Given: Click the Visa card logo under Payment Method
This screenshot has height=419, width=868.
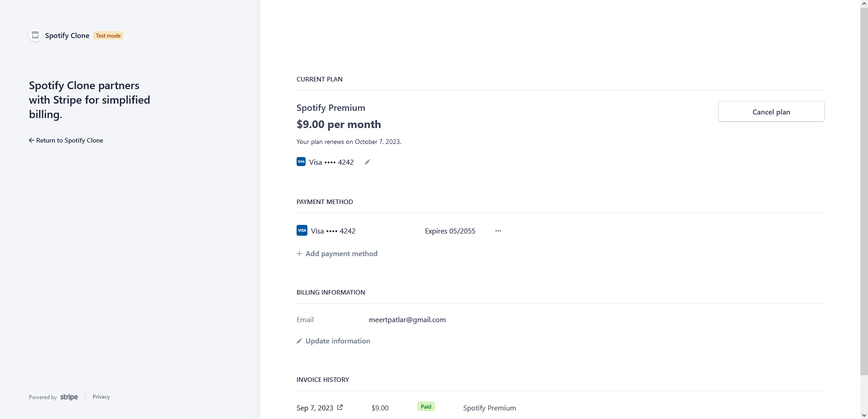Looking at the screenshot, I should coord(302,230).
